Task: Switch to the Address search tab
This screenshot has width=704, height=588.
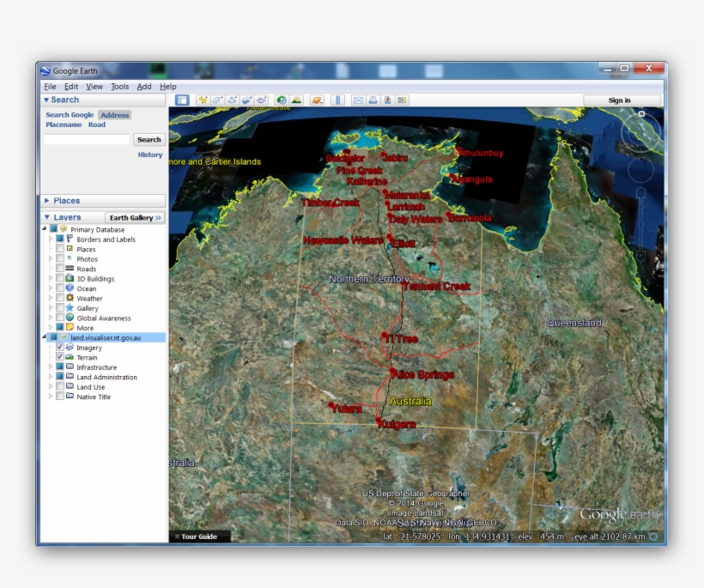Action: (114, 115)
